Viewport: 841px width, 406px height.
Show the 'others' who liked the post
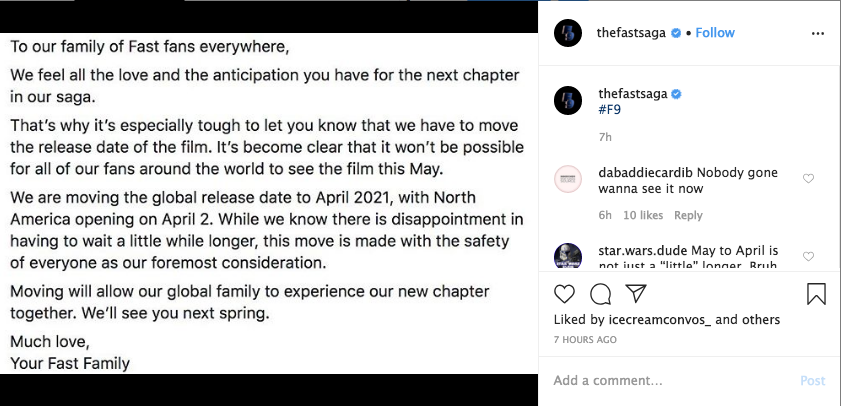(x=761, y=320)
